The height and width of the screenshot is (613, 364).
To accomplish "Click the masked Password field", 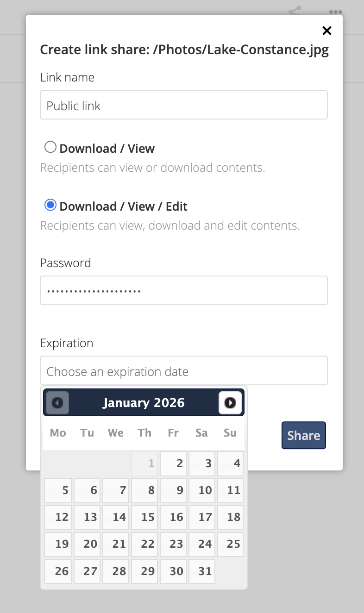I will pyautogui.click(x=184, y=290).
